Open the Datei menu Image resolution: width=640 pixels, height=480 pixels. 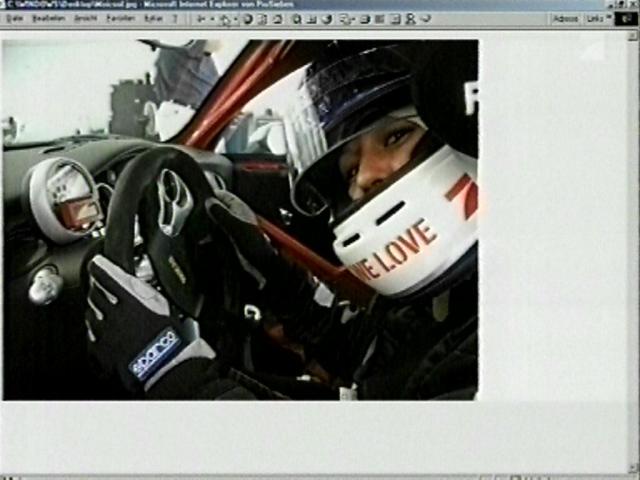[14, 18]
